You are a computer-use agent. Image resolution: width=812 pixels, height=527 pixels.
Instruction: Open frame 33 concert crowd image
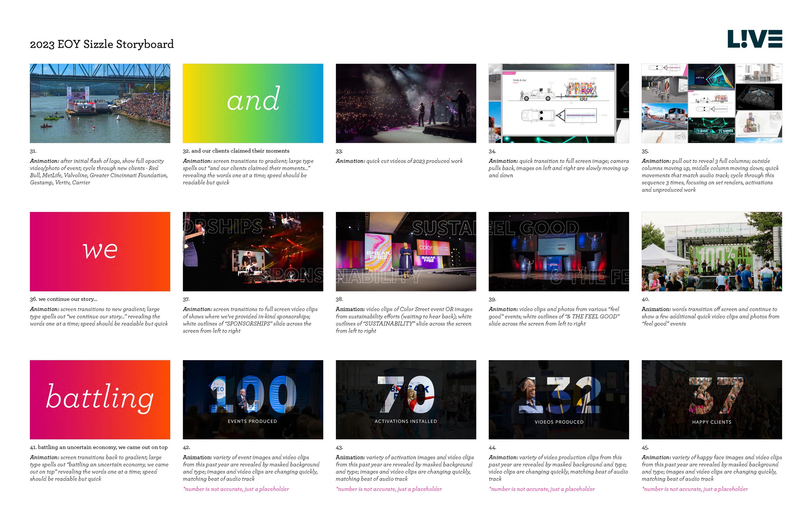coord(406,103)
